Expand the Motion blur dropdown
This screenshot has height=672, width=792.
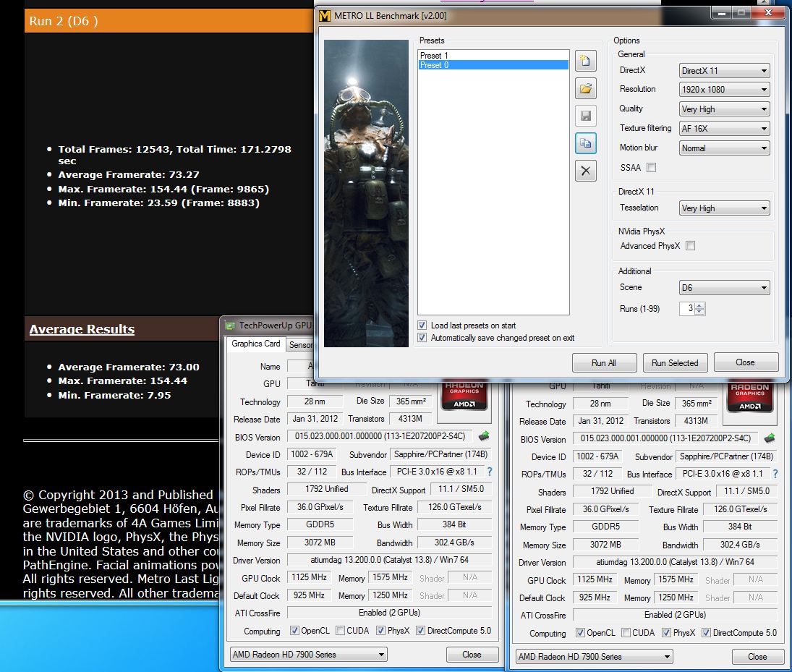tap(724, 148)
